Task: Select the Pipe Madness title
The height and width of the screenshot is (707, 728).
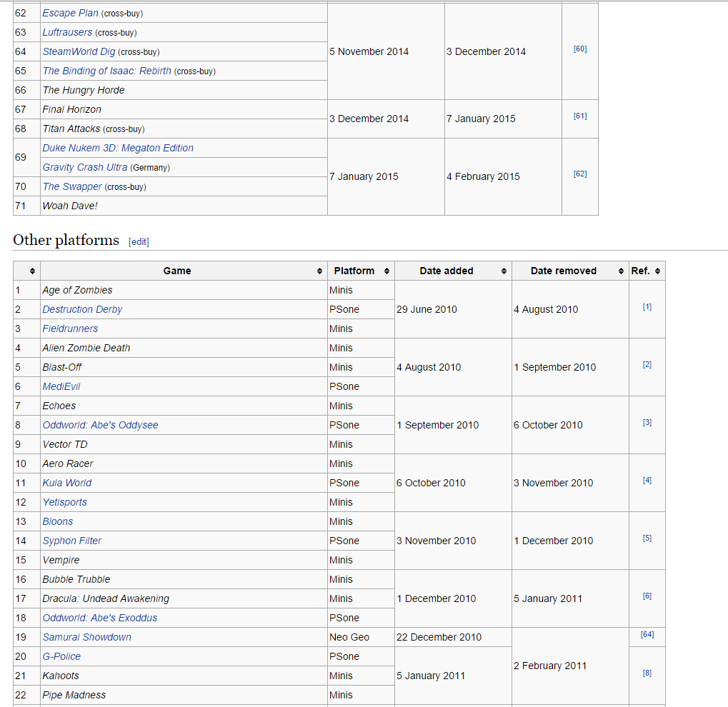Action: 74,695
